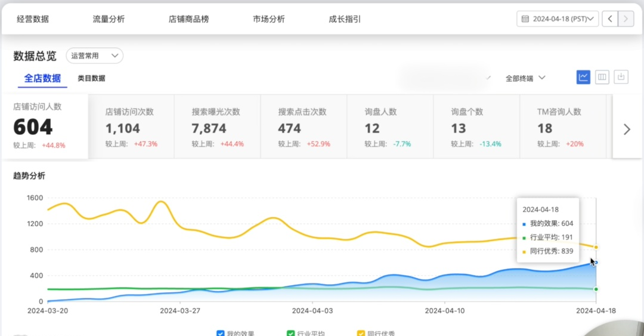The height and width of the screenshot is (336, 644).
Task: Click the -7.7% change value
Action: click(402, 144)
